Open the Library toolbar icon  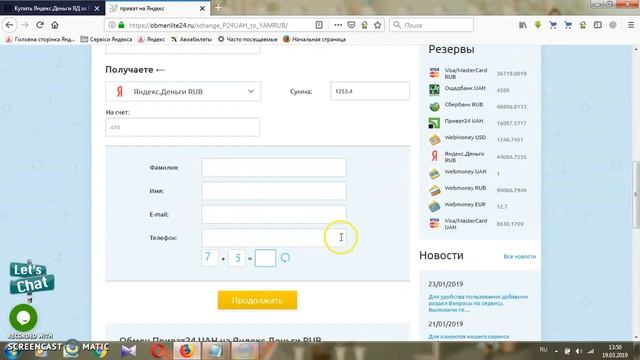coord(522,25)
